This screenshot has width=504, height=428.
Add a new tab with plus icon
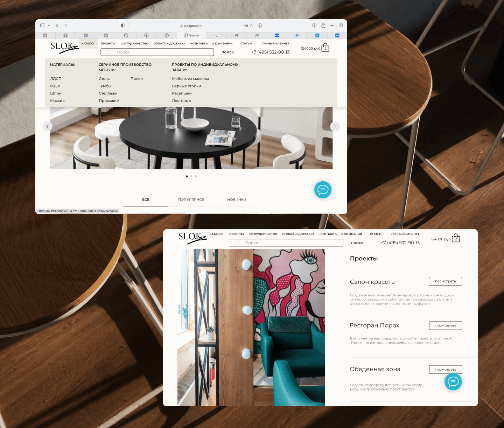(332, 26)
